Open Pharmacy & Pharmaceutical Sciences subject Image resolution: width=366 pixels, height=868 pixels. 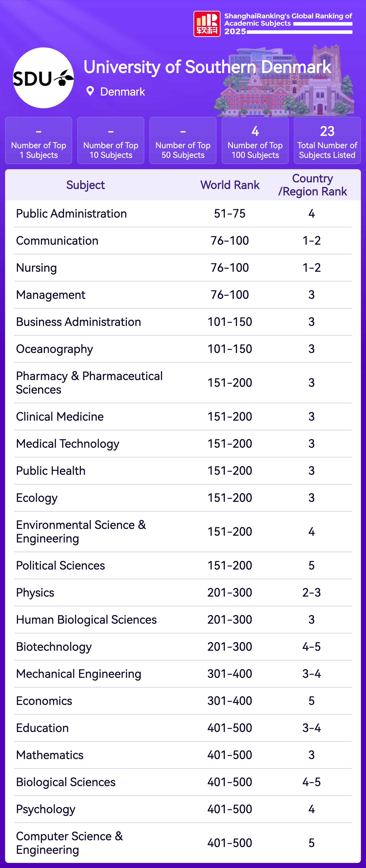click(x=89, y=383)
